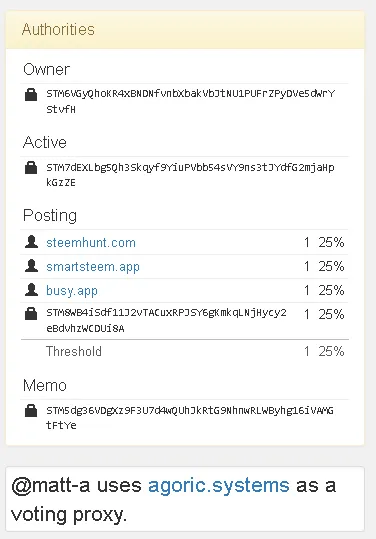
Task: Click the Memo public key text
Action: 190,418
